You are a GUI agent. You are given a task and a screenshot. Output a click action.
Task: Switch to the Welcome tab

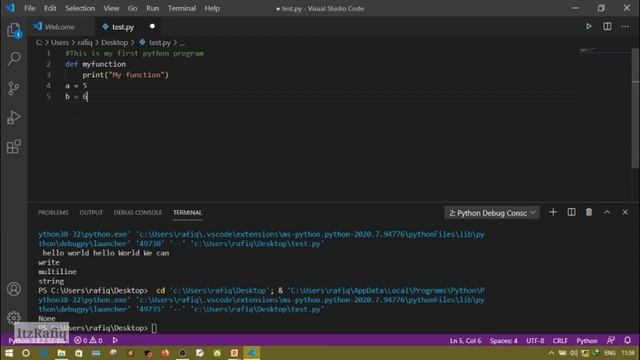pos(61,27)
